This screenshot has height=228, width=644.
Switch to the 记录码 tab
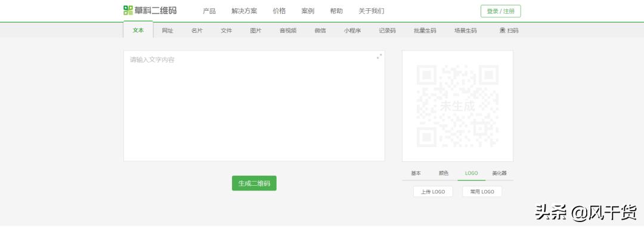388,30
